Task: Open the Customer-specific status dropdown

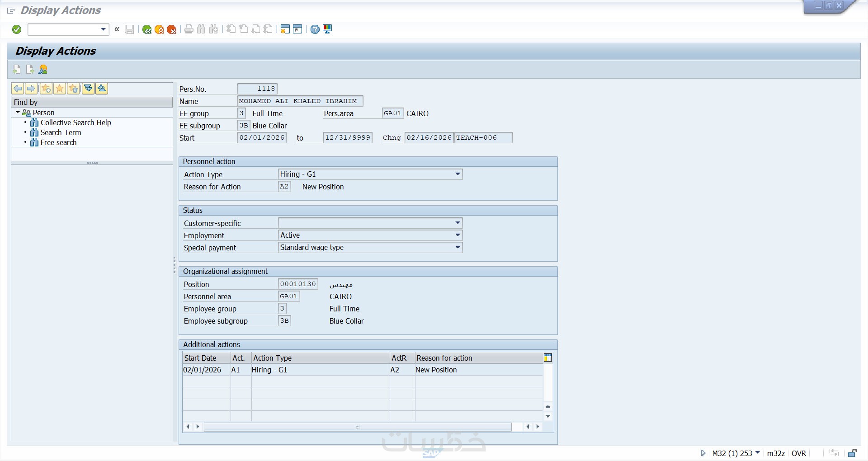Action: coord(458,223)
